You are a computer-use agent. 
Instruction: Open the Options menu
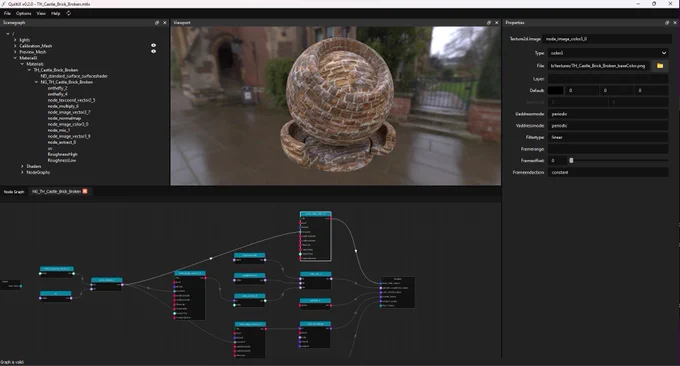(23, 13)
